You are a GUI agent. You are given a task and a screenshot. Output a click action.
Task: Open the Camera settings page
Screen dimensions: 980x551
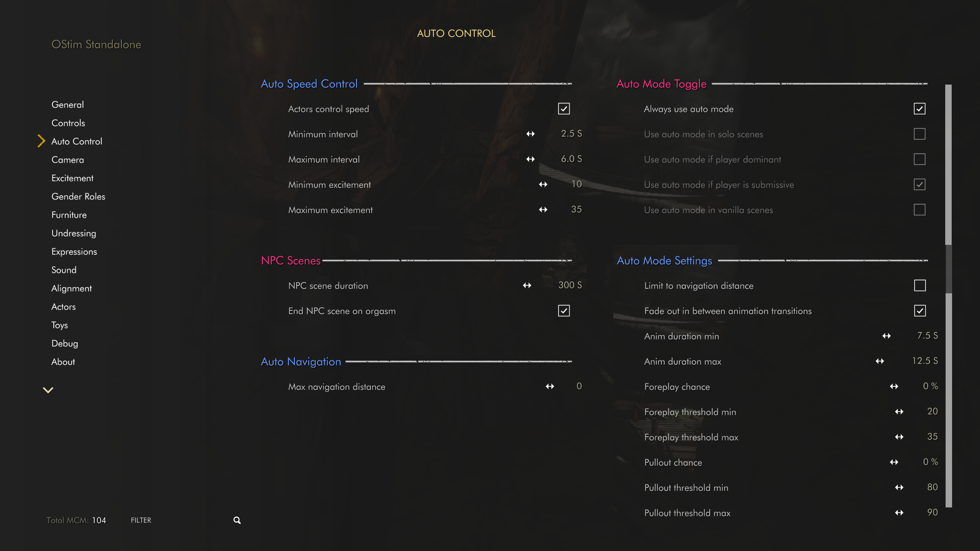68,160
